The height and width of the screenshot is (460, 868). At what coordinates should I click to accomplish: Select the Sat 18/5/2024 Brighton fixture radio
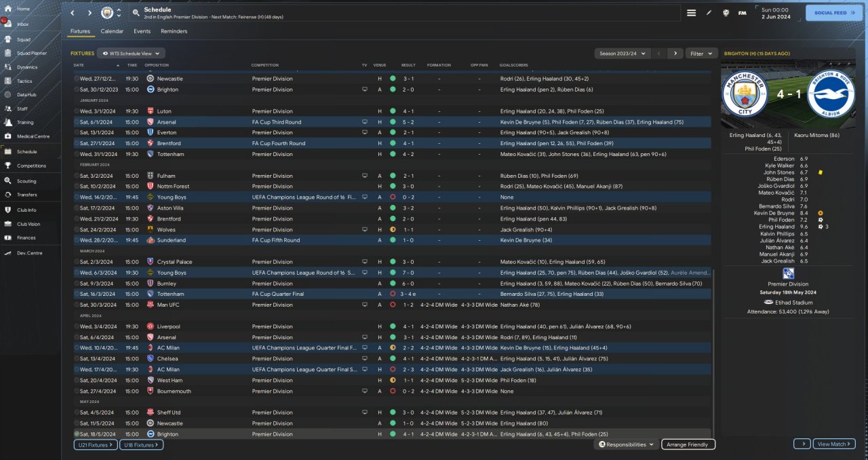[x=77, y=434]
